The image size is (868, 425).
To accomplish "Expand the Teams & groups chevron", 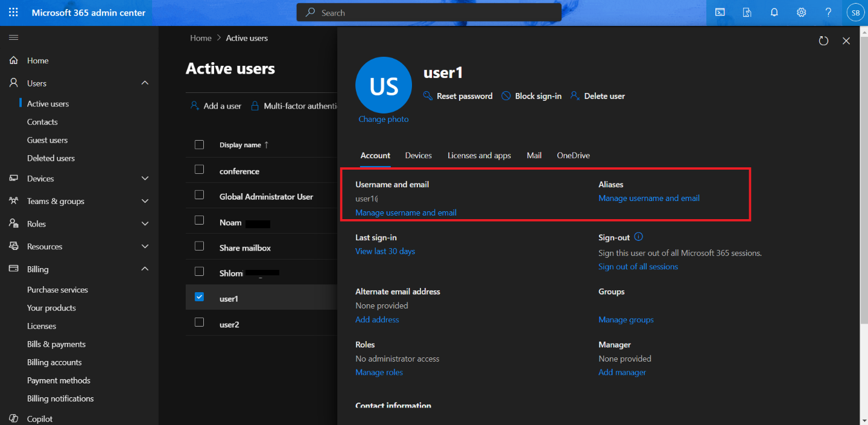I will tap(145, 201).
